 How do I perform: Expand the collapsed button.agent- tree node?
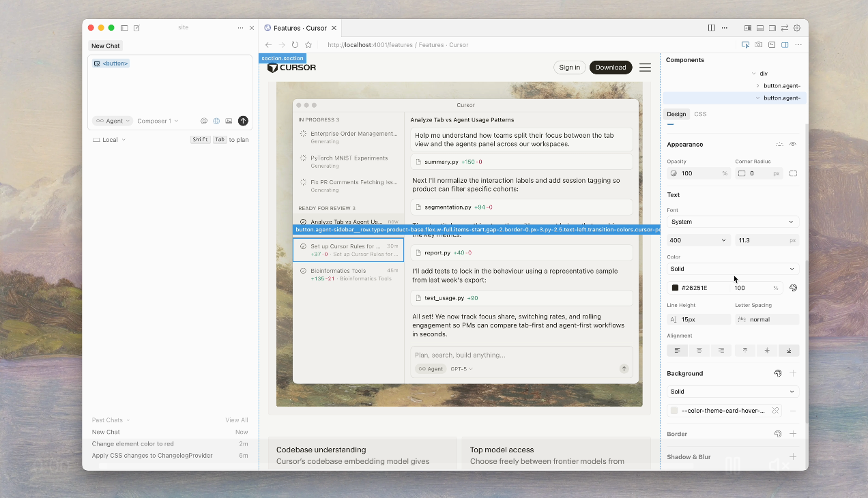click(757, 86)
